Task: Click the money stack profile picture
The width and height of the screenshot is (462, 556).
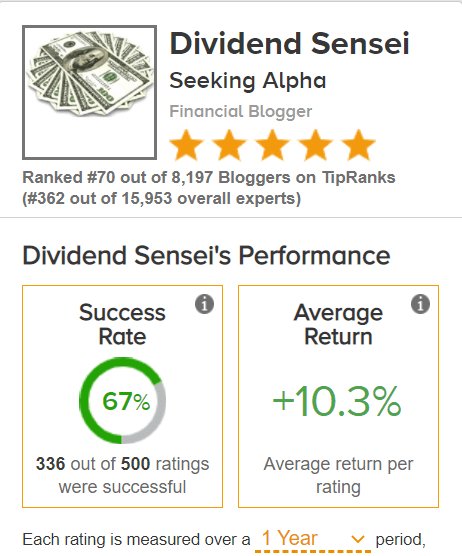Action: (x=89, y=92)
